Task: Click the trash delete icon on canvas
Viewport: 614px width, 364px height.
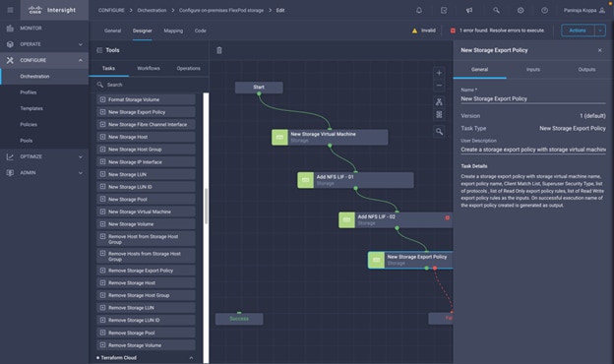Action: [x=219, y=50]
